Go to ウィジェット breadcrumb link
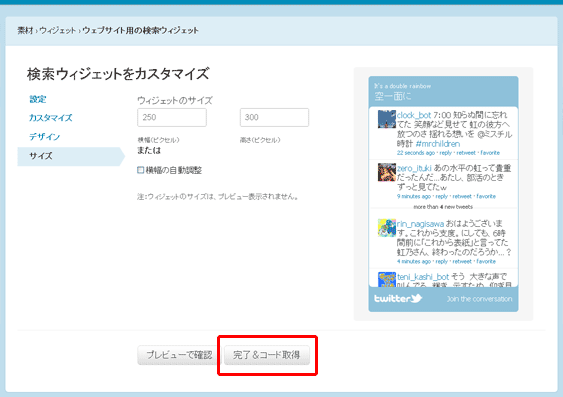Image resolution: width=563 pixels, height=397 pixels. click(57, 31)
